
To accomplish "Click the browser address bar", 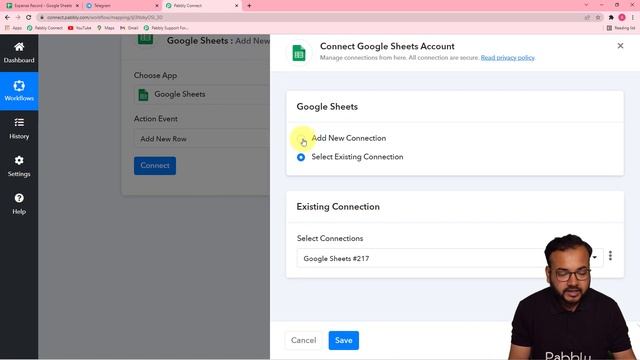I will [310, 17].
